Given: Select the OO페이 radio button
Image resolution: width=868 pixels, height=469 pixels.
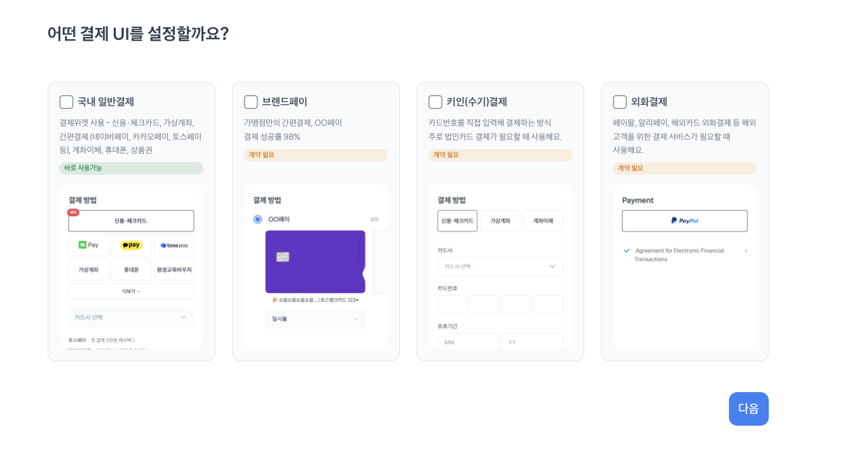Looking at the screenshot, I should coord(258,219).
